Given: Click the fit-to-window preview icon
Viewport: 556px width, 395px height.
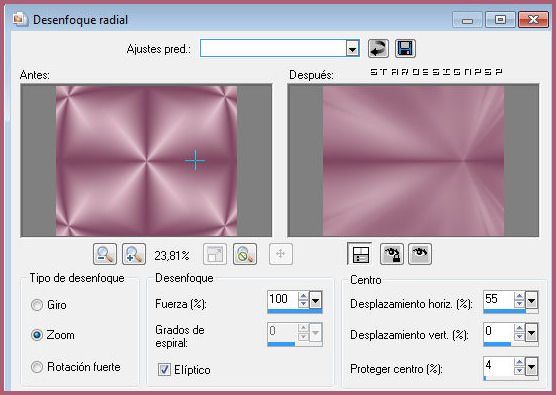Looking at the screenshot, I should [215, 254].
